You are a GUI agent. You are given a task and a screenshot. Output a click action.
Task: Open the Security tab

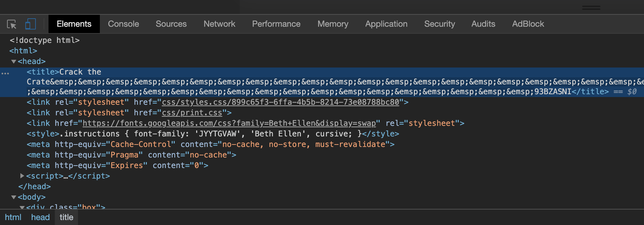439,24
